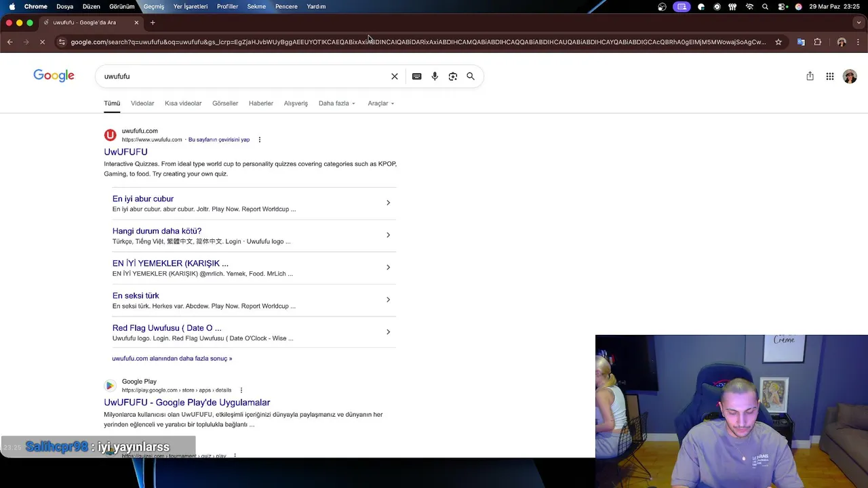Go to Google homepage via logo
The image size is (868, 488).
(x=54, y=76)
